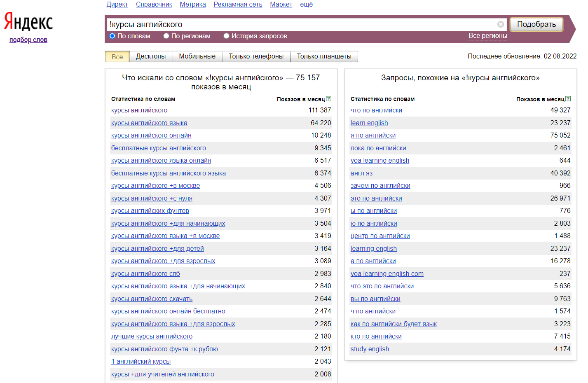Switch to the 'Десктопы' tab
Viewport: 588px width, 383px height.
pos(151,56)
